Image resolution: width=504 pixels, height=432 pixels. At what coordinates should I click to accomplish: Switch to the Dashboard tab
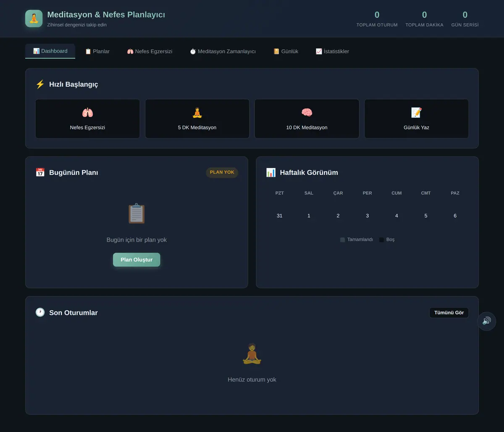coord(50,51)
